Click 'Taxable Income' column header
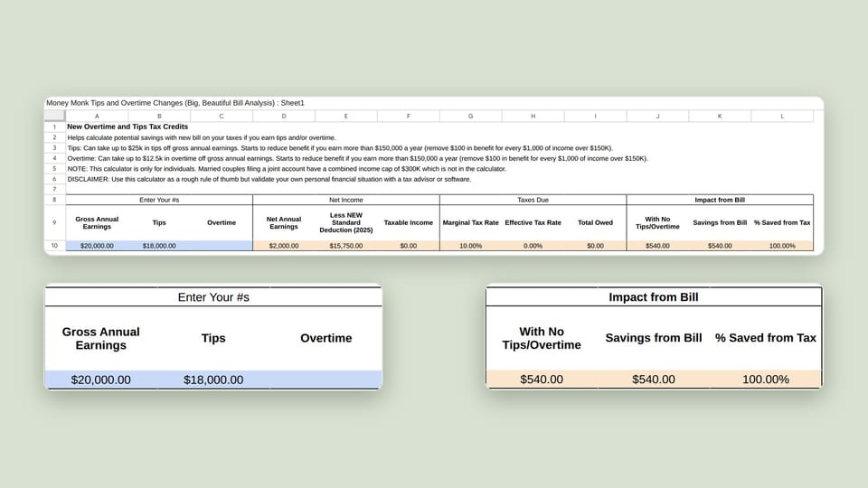This screenshot has width=868, height=488. tap(409, 222)
